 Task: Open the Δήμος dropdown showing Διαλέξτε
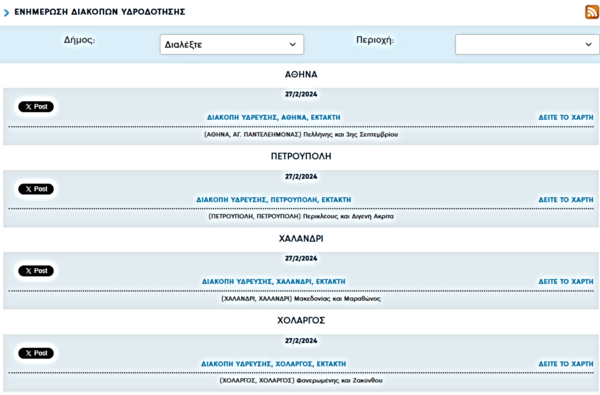point(232,44)
